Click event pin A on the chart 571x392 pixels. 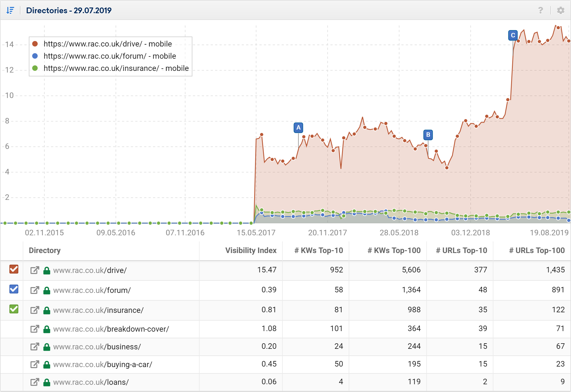pos(298,128)
